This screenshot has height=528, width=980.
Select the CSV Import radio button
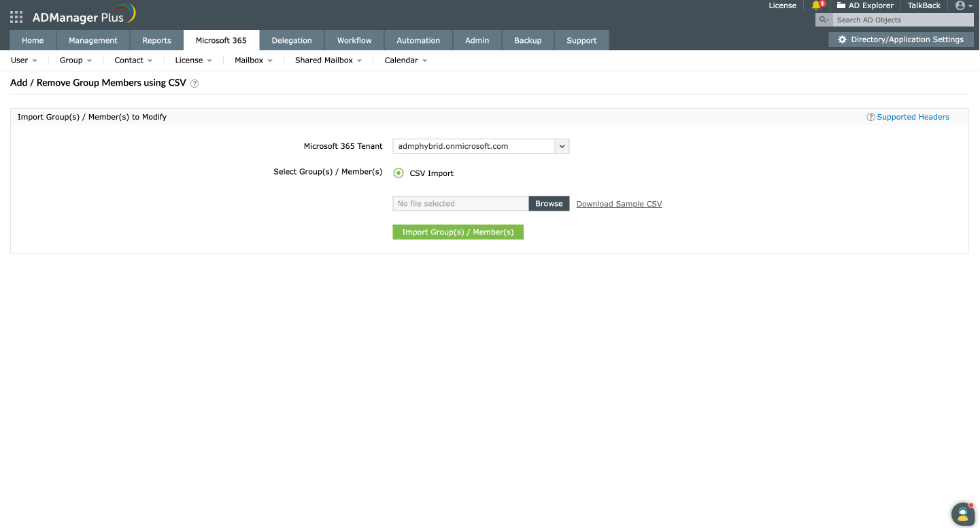[x=399, y=173]
